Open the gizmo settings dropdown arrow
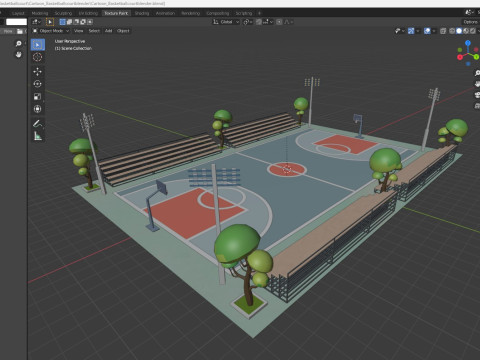 (418, 31)
